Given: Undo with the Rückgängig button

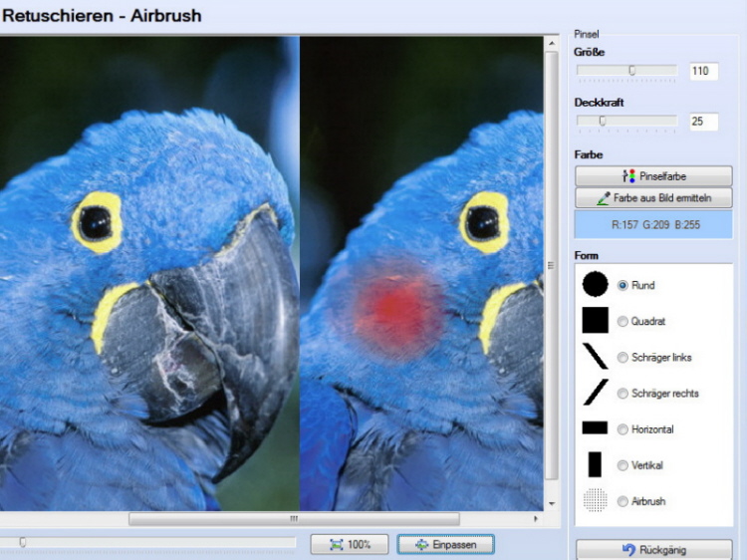Looking at the screenshot, I should [653, 550].
